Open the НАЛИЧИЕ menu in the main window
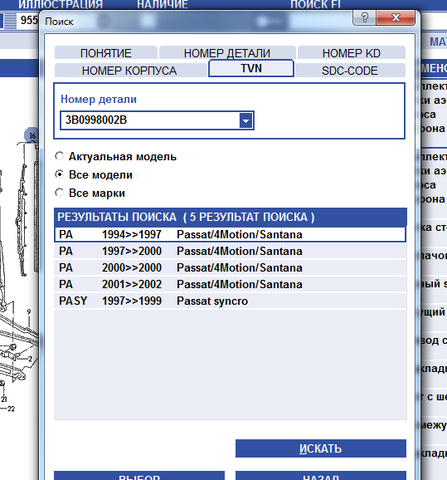The width and height of the screenshot is (447, 480). point(162,4)
